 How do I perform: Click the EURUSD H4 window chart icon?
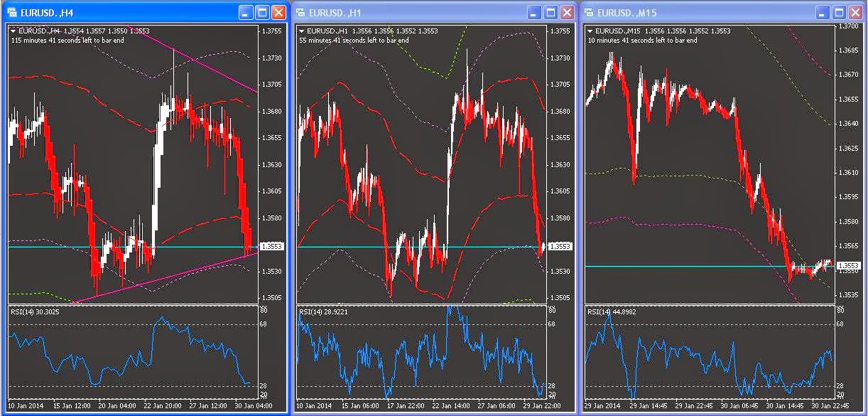(x=11, y=12)
